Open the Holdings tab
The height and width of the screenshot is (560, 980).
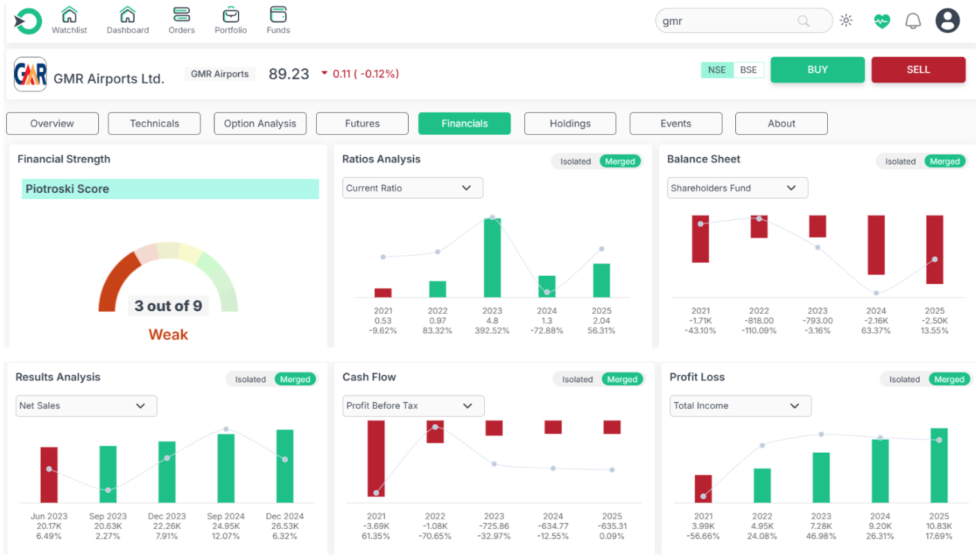(x=570, y=124)
